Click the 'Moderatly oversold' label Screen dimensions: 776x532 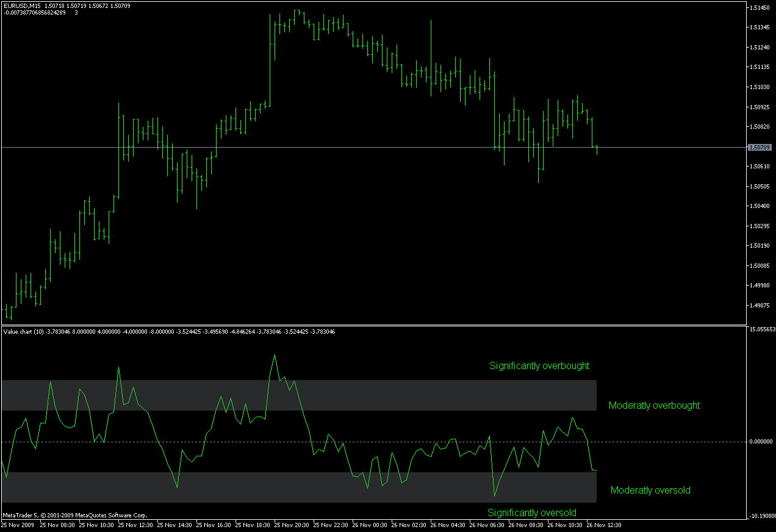point(650,490)
